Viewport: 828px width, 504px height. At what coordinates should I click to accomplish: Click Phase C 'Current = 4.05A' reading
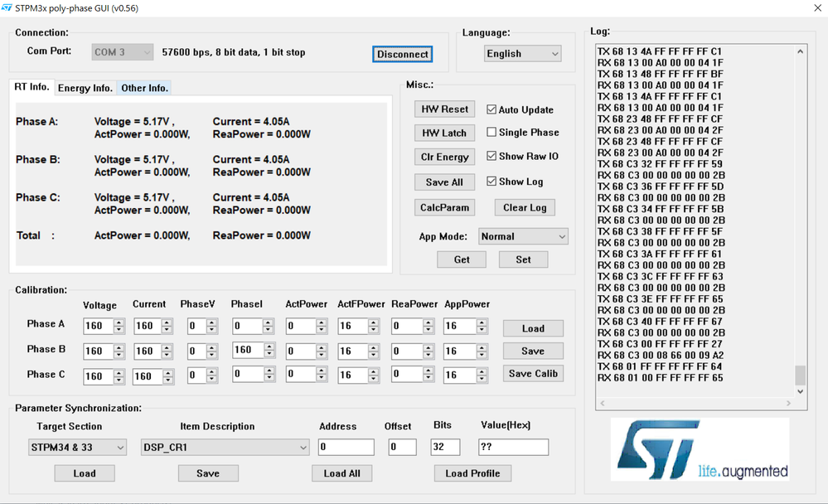pos(251,197)
